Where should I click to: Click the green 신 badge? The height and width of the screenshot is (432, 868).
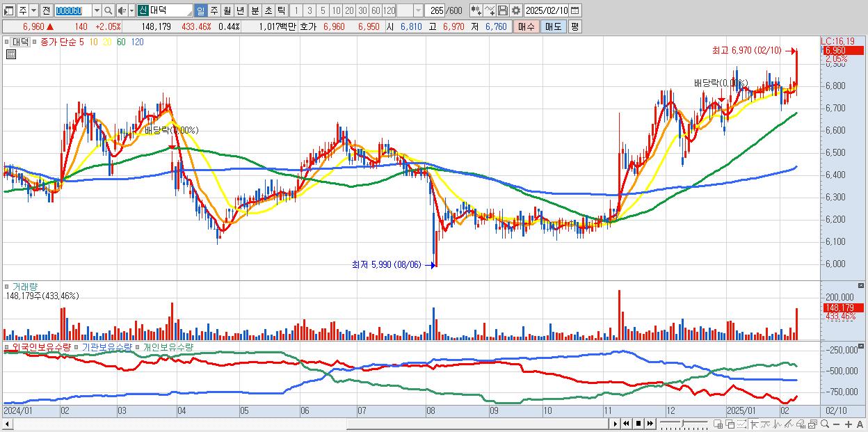point(142,11)
